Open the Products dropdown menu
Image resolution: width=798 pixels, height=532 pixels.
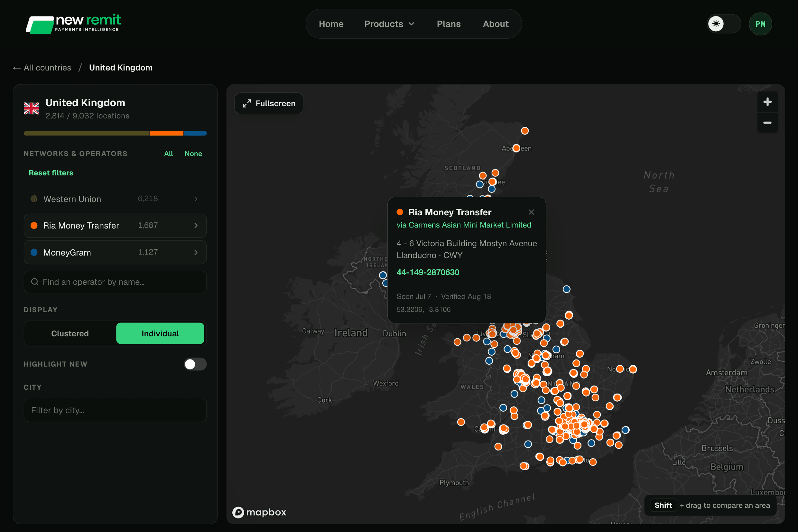(389, 24)
